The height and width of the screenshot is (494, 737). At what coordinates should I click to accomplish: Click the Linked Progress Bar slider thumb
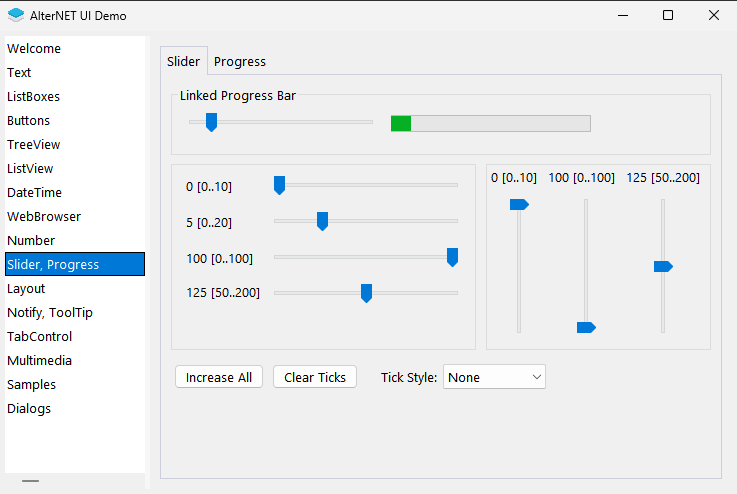coord(212,122)
